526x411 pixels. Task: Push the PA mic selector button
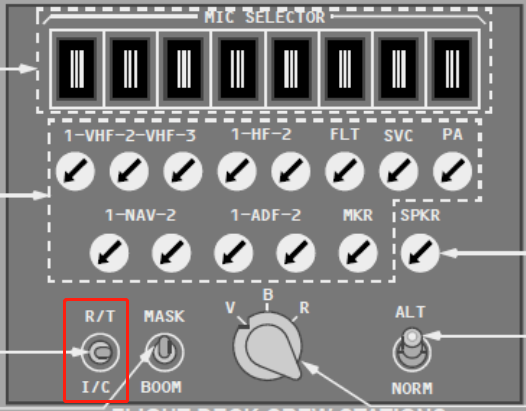pos(452,69)
